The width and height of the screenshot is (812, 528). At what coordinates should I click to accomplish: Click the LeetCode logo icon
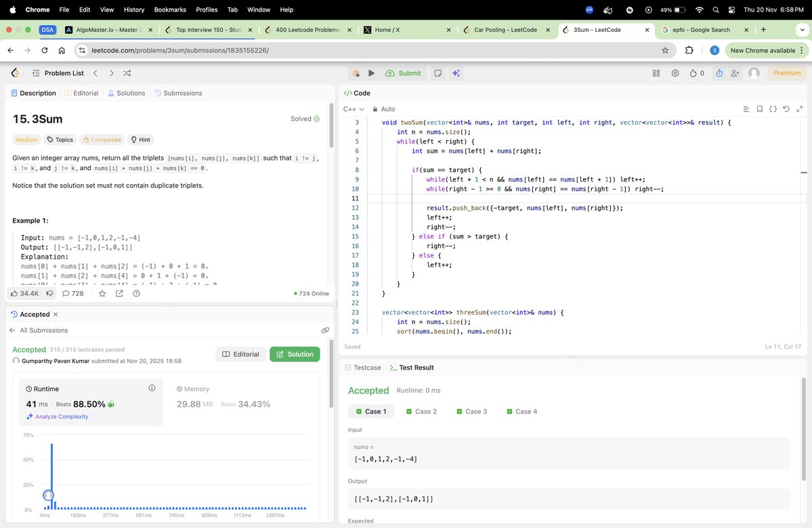coord(15,73)
